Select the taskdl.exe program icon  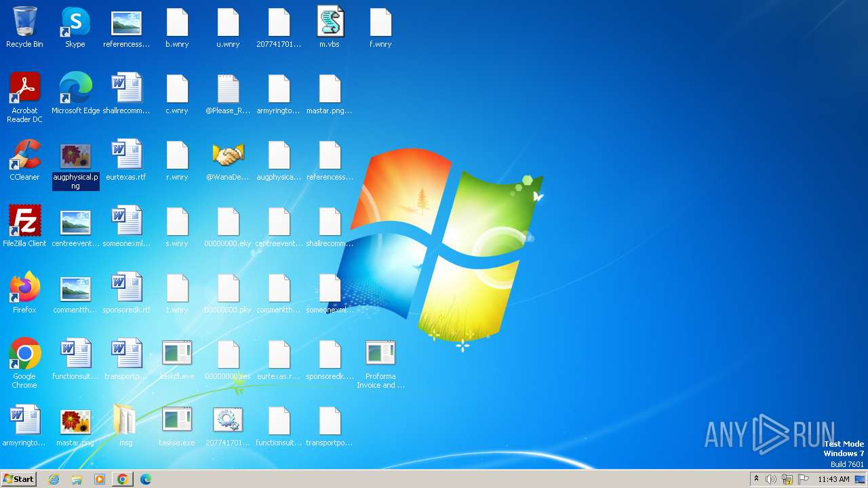point(177,360)
